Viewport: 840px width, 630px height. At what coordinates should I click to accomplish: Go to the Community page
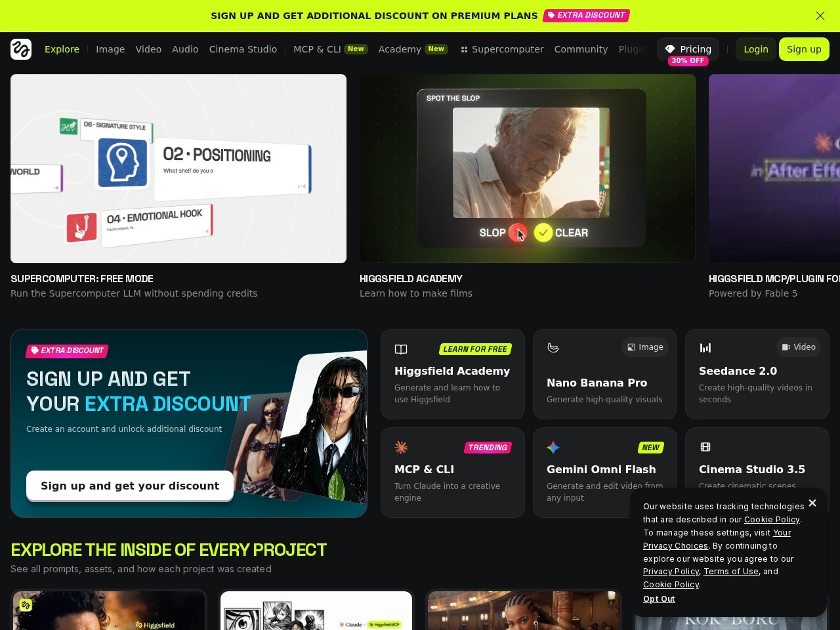point(581,49)
